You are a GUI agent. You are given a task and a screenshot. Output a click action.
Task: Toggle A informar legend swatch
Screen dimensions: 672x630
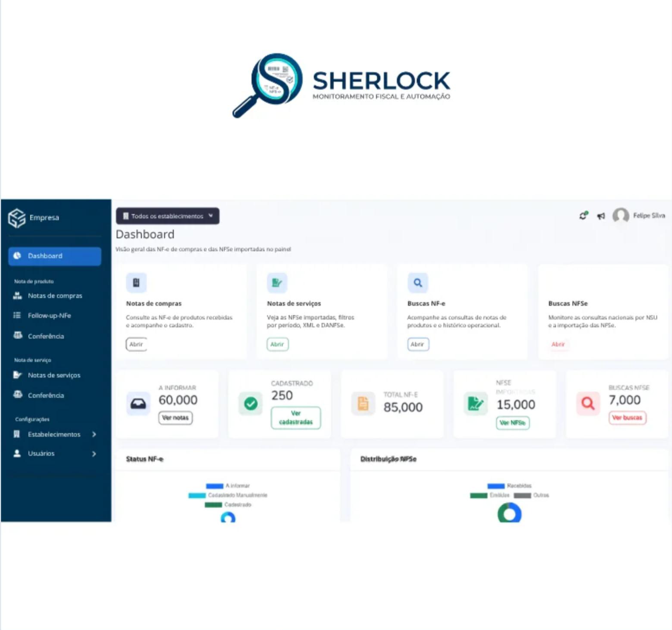(x=215, y=486)
